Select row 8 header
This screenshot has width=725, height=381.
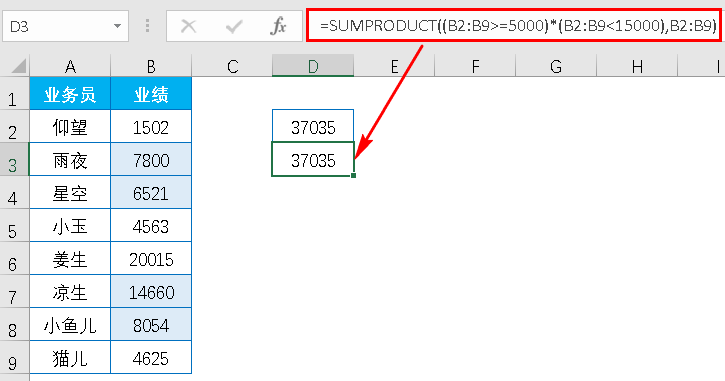14,325
